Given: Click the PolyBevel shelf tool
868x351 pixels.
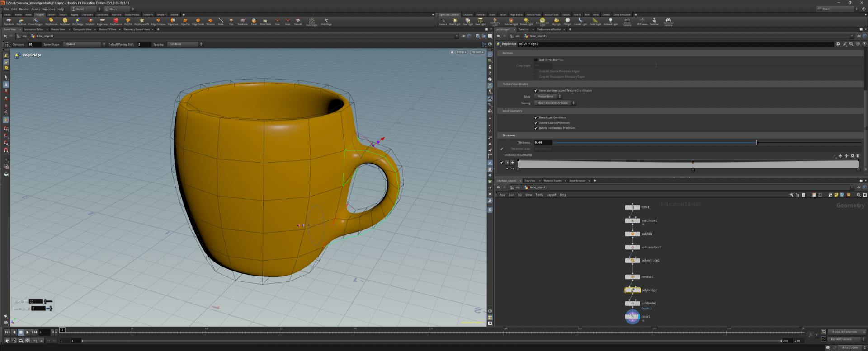Looking at the screenshot, I should tap(65, 21).
